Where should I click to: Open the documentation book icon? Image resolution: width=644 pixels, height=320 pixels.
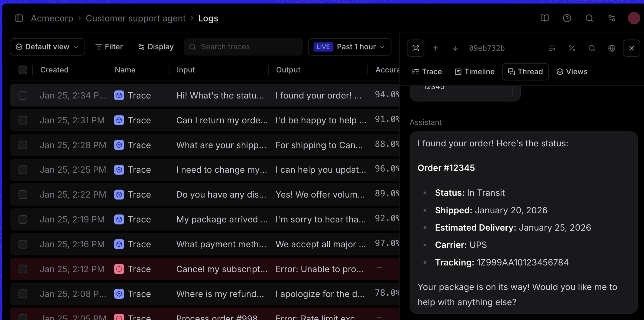[545, 18]
